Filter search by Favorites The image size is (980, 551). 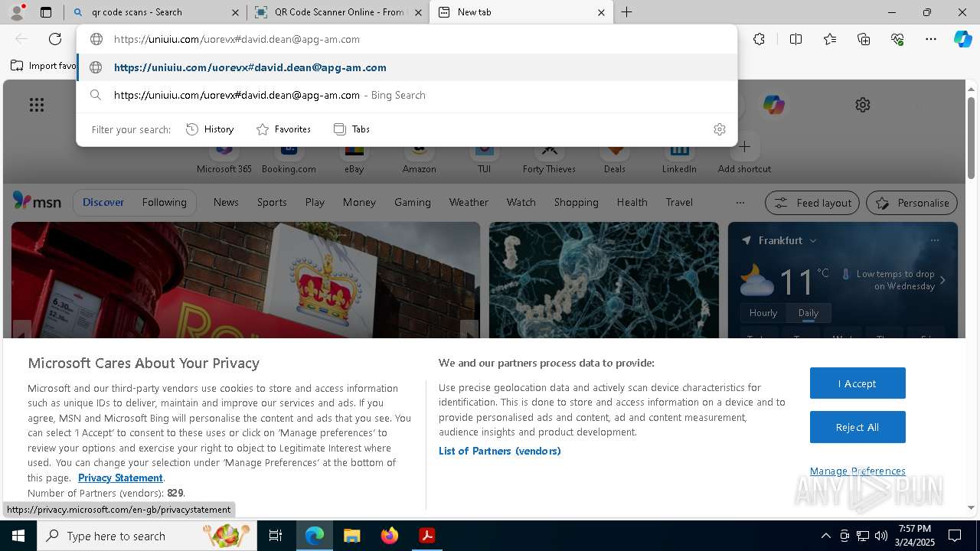tap(283, 129)
